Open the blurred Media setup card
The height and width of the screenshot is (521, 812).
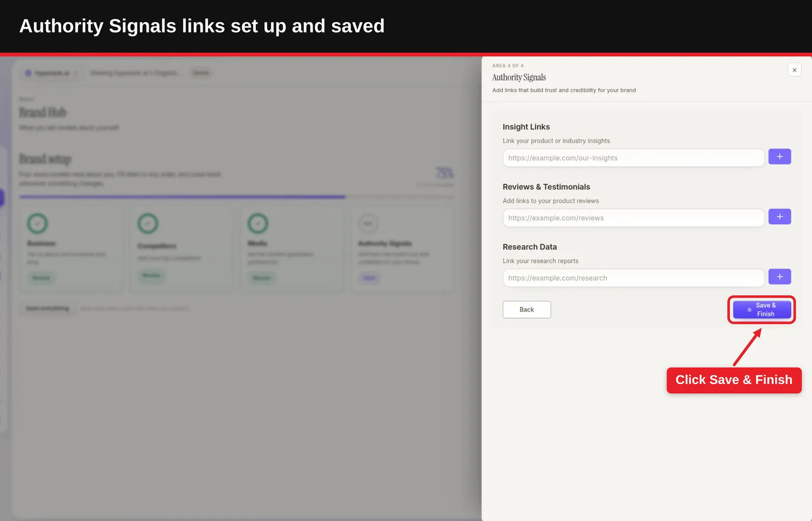pos(292,249)
